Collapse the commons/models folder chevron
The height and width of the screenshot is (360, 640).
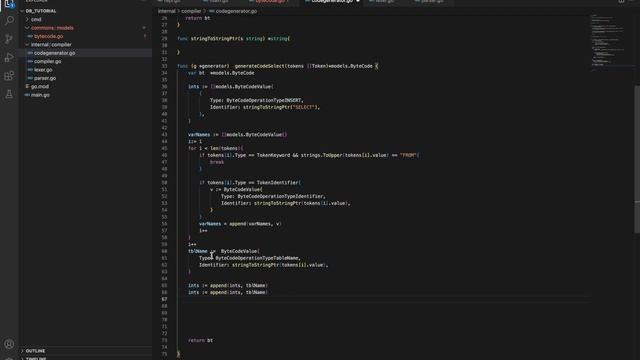point(27,28)
